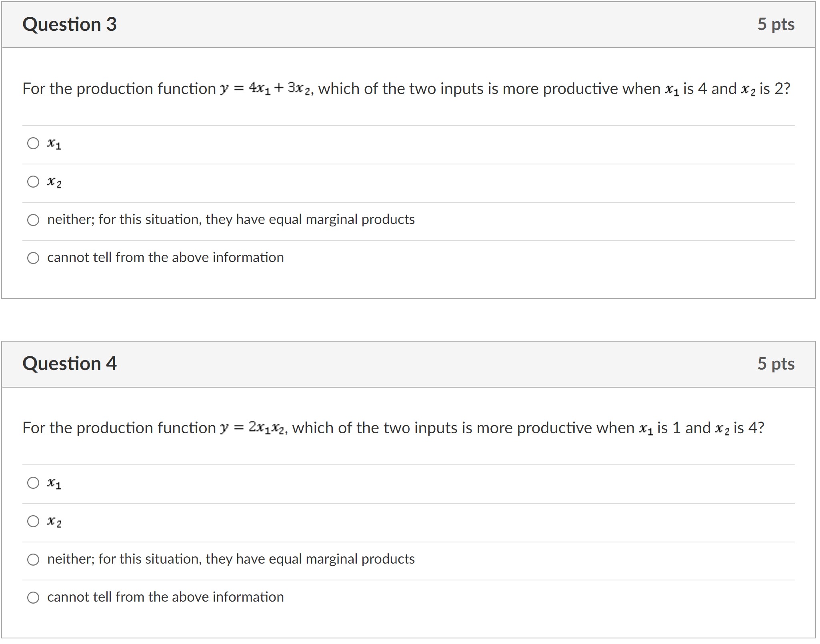
Task: Select the x₂ radio option in Question 3
Action: [x=32, y=182]
